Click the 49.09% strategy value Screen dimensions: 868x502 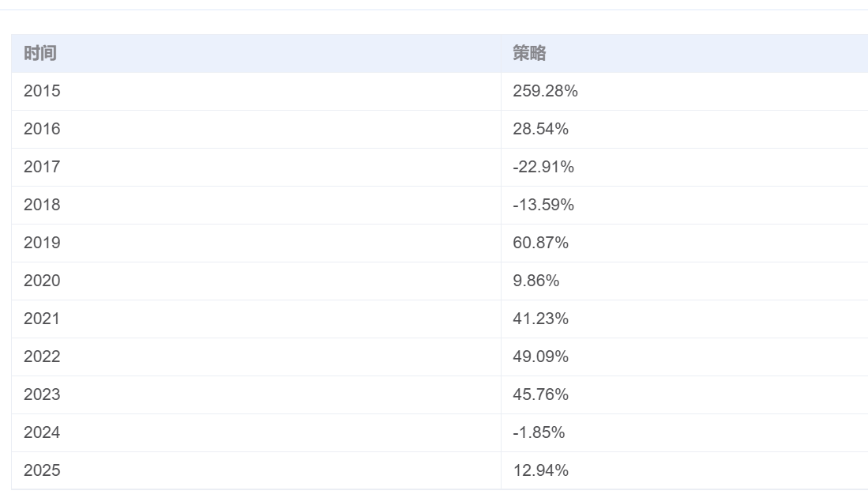pos(540,357)
